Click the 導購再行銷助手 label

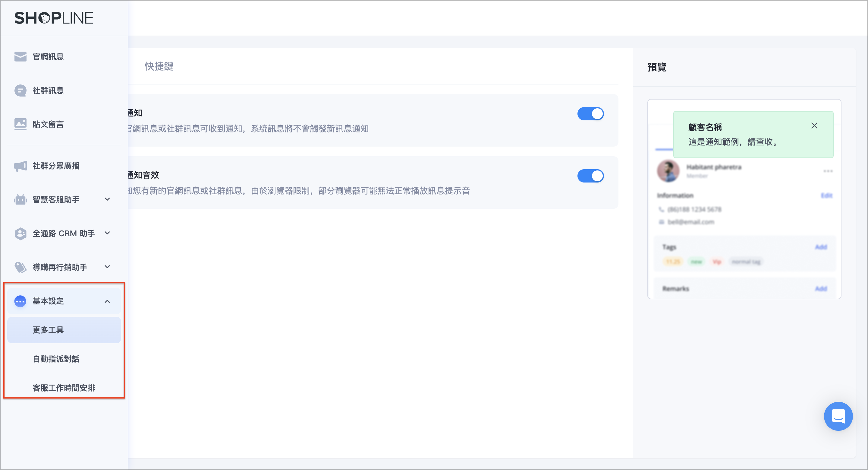tap(60, 267)
